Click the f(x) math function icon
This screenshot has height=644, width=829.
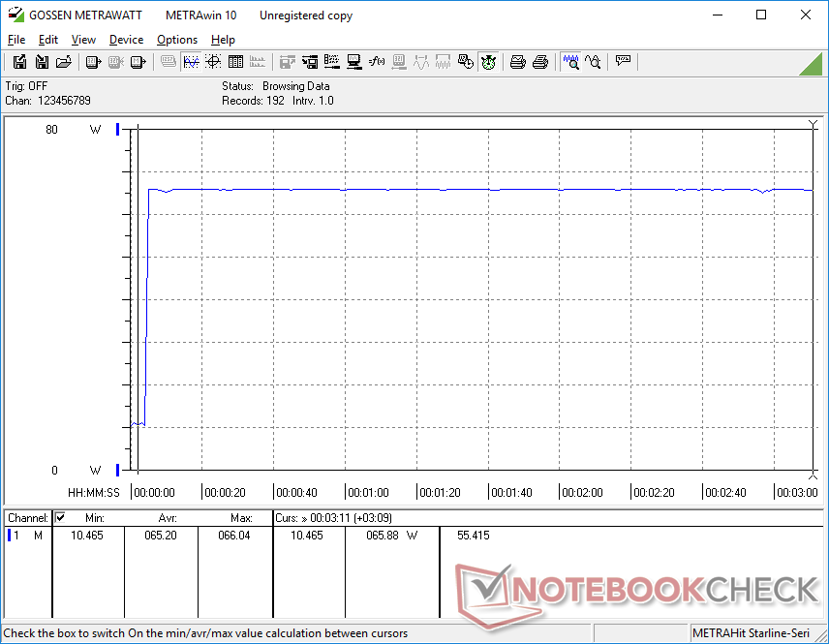[x=377, y=62]
